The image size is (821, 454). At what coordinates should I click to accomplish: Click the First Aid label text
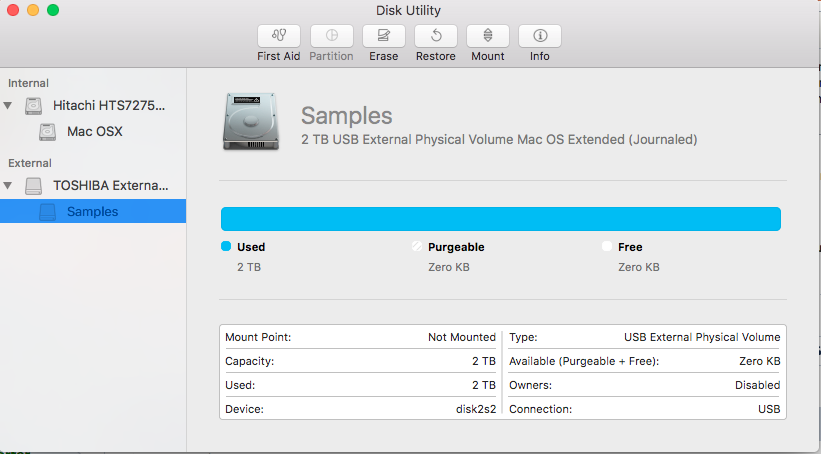point(279,56)
